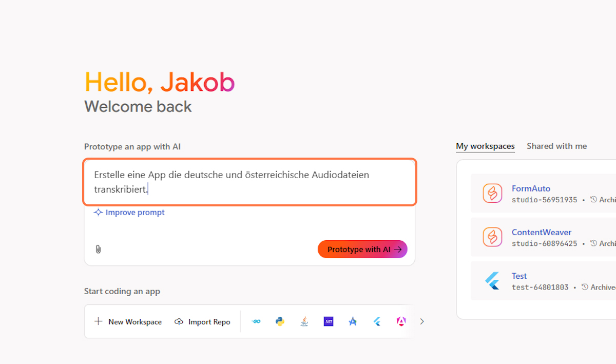This screenshot has height=364, width=616.
Task: Click inside the AI prompt text field
Action: point(249,182)
